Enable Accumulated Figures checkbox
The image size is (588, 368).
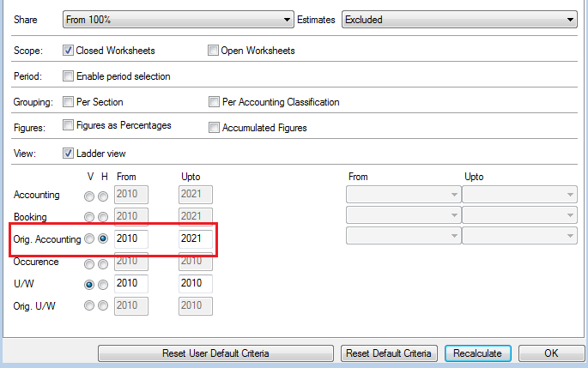[x=214, y=128]
